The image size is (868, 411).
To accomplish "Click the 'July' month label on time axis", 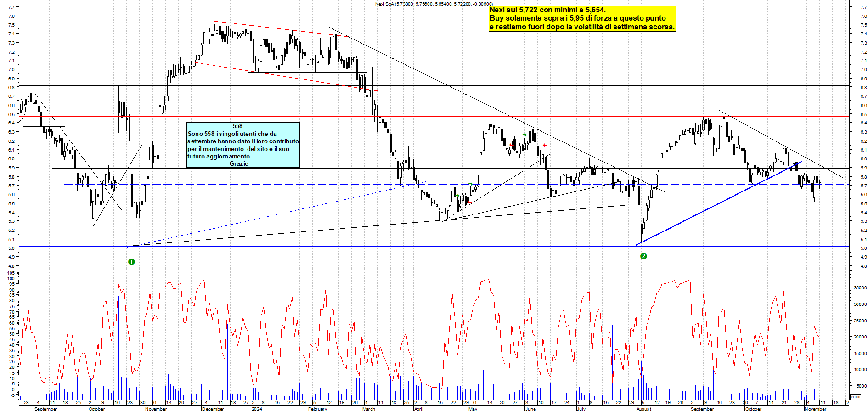I will tap(581, 409).
